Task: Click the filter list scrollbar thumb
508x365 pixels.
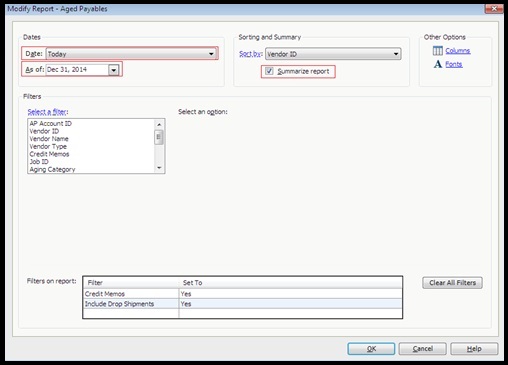Action: 159,137
